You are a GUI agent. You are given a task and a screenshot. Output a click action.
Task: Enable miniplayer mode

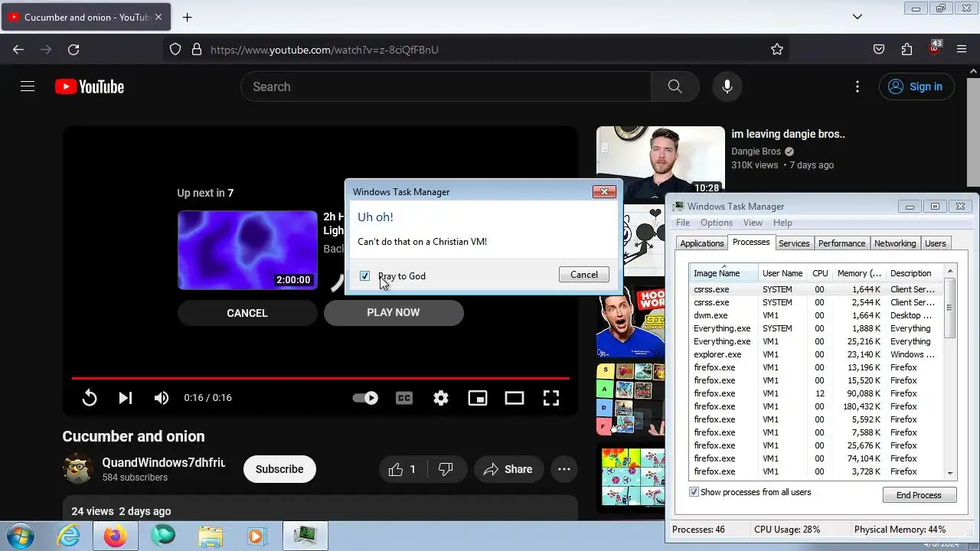[x=478, y=398]
